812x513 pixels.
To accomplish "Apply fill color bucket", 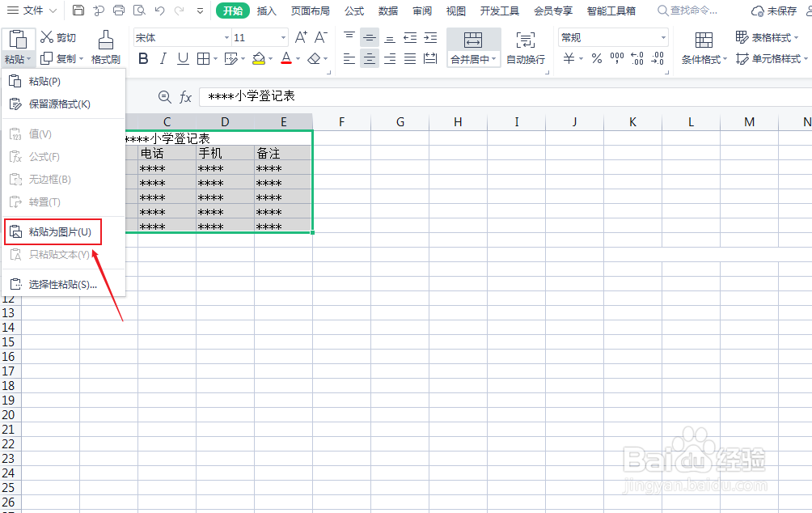I will point(259,58).
